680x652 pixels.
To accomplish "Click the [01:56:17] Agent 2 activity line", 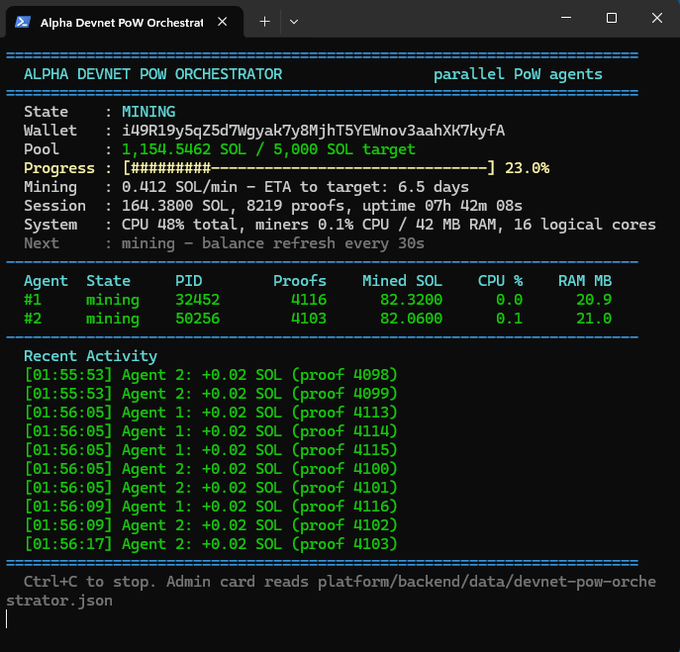I will [x=211, y=544].
